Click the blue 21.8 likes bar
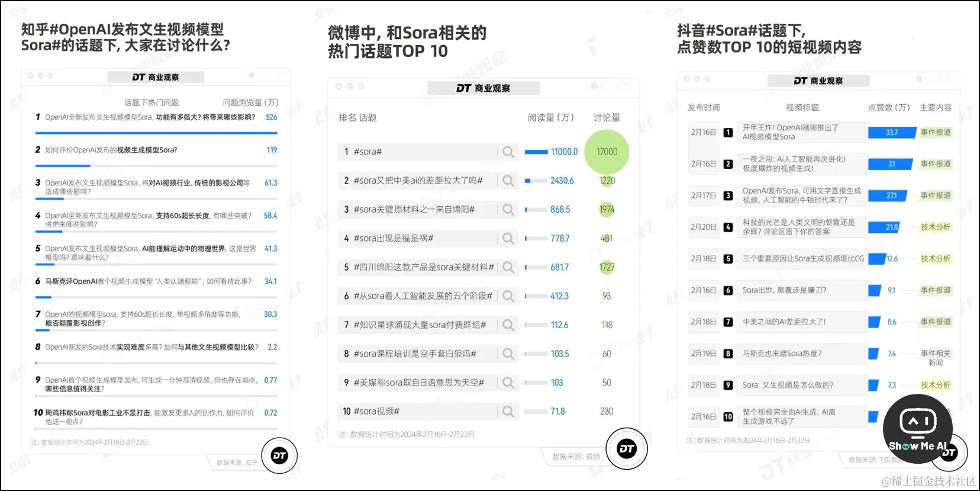 pyautogui.click(x=884, y=227)
